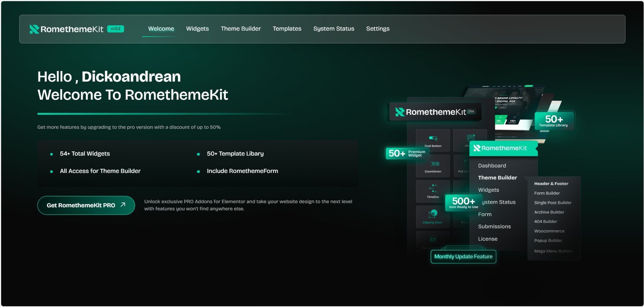644x307 pixels.
Task: Click the Monthly Update Feature label
Action: pyautogui.click(x=463, y=256)
